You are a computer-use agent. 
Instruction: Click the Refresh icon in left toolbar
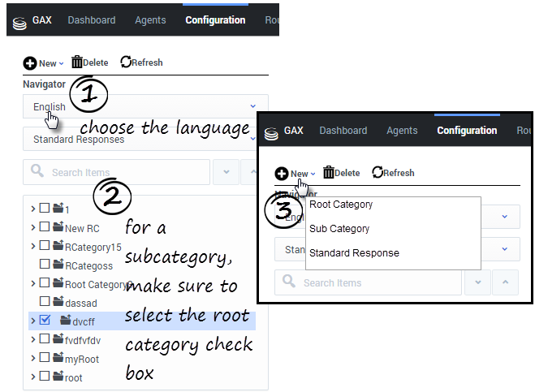(x=126, y=62)
